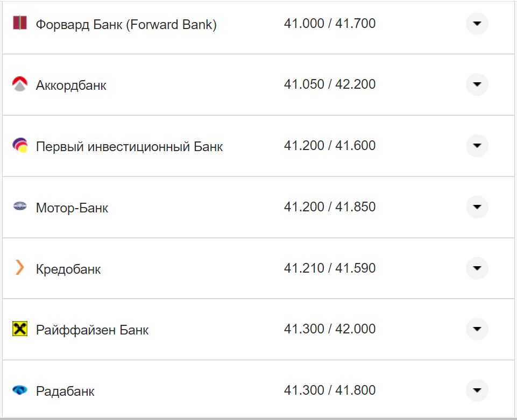Select the Кредобанк orange chevron logo

(19, 268)
